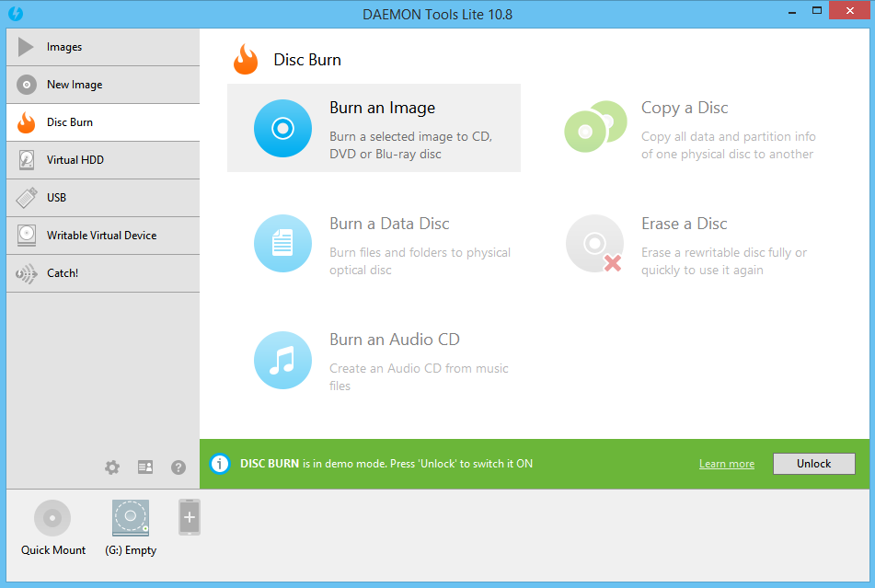Click the Burn a Data Disc icon
The height and width of the screenshot is (588, 875).
coord(282,244)
